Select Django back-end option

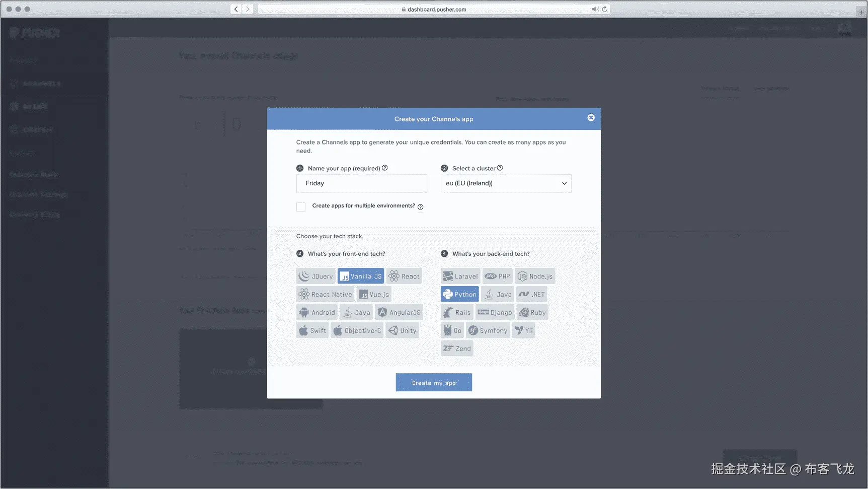pyautogui.click(x=495, y=312)
